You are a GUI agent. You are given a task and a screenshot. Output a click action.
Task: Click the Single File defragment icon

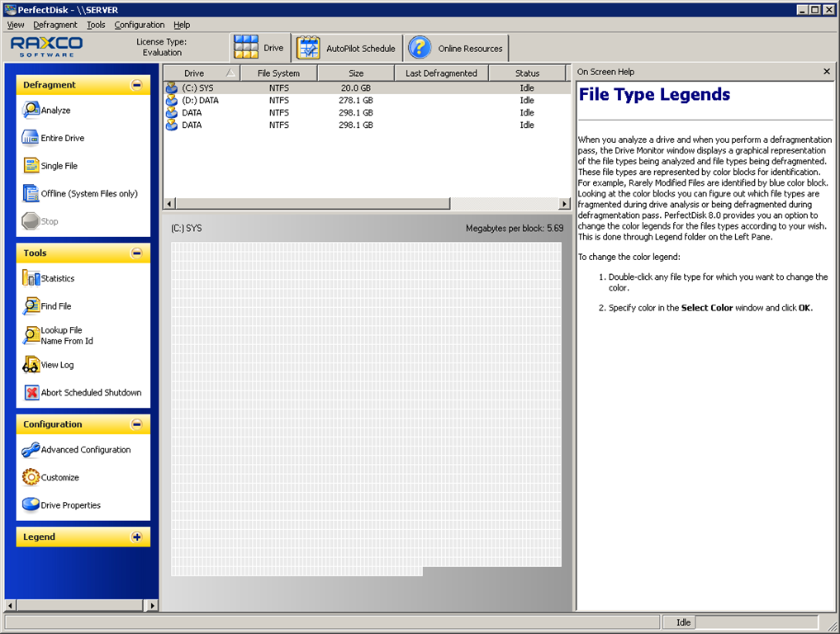tap(31, 165)
